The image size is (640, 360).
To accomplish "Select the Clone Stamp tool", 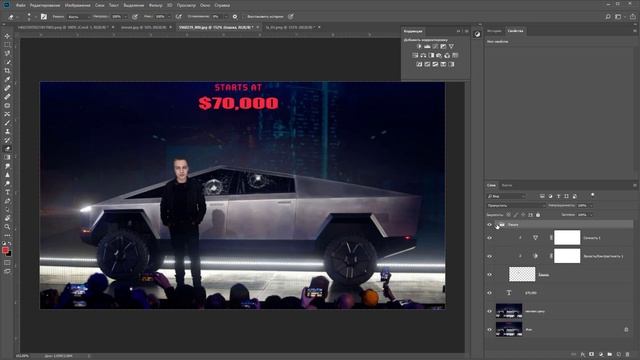I will point(7,131).
